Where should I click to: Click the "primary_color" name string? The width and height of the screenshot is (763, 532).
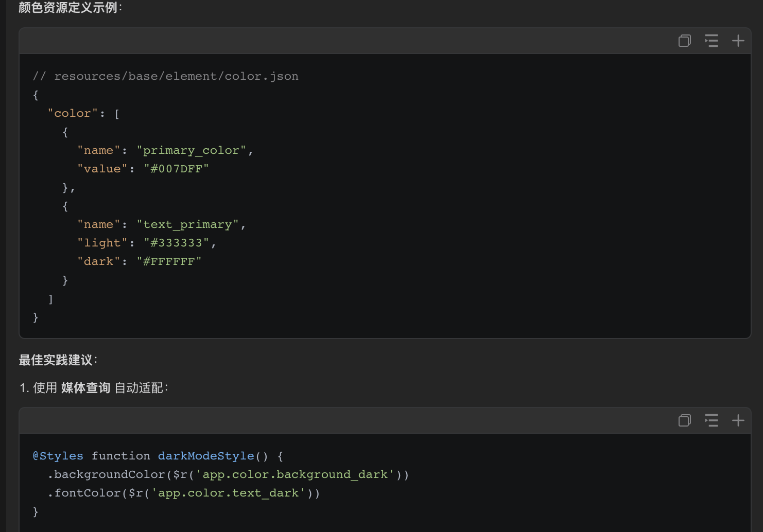pyautogui.click(x=191, y=150)
